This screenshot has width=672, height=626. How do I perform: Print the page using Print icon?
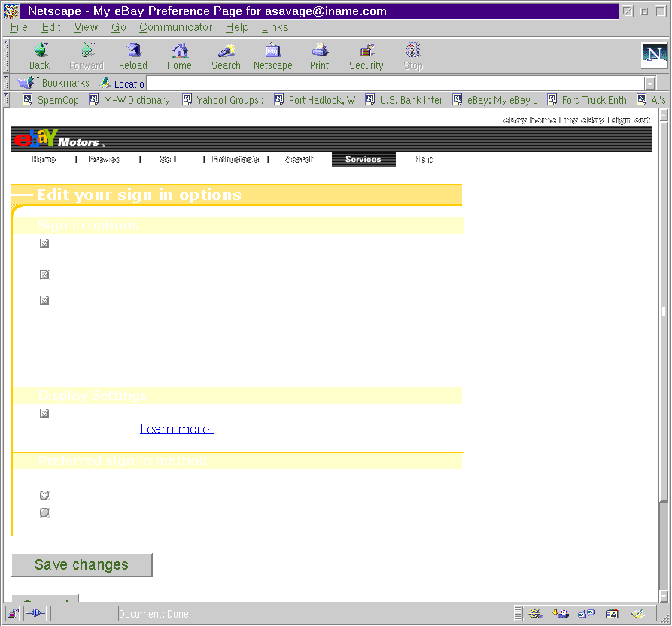(x=320, y=51)
